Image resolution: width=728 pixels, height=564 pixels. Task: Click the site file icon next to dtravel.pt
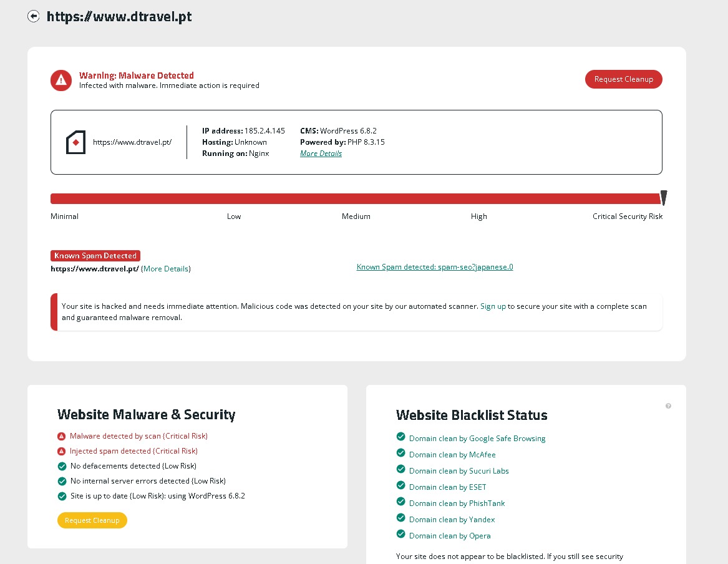(x=75, y=142)
